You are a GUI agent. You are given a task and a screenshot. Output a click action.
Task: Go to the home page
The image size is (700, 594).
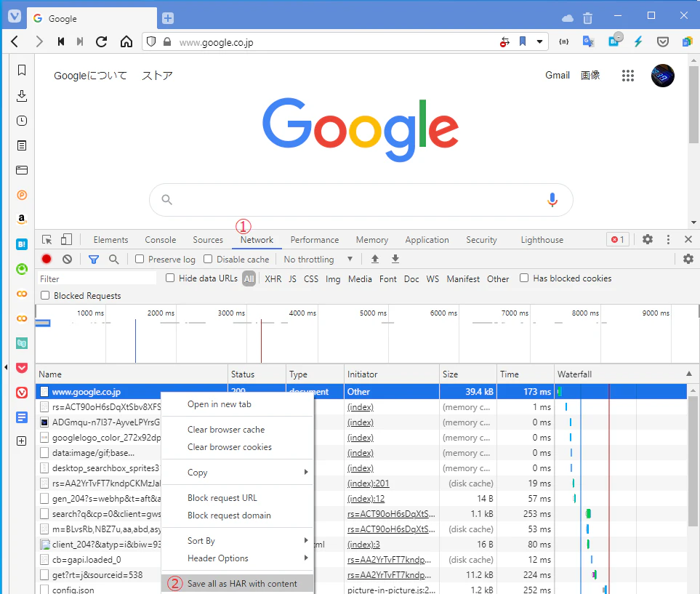tap(126, 42)
